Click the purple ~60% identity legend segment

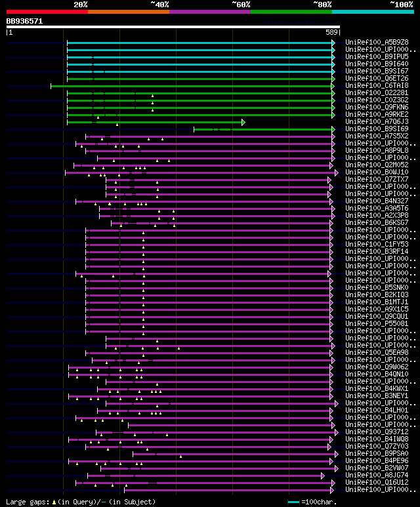pos(210,12)
